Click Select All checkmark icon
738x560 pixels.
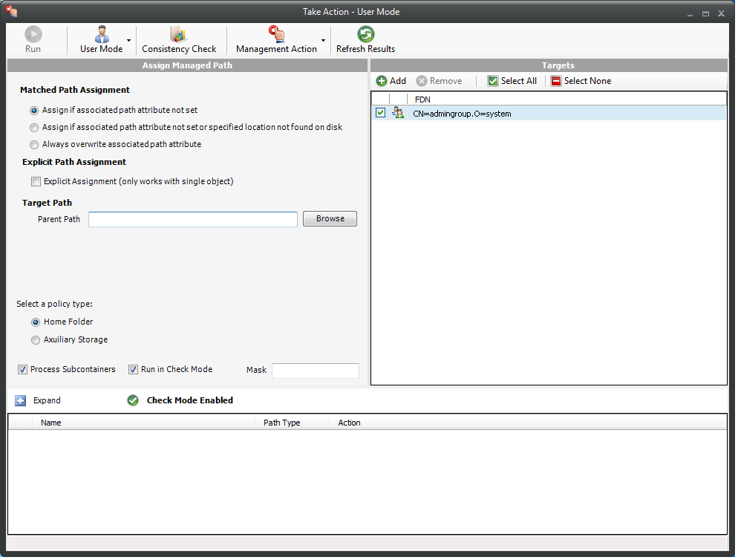[x=493, y=82]
